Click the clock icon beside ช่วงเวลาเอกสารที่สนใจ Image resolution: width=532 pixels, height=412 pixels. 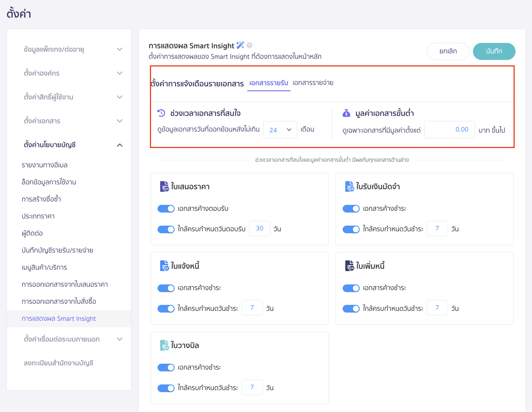click(161, 113)
